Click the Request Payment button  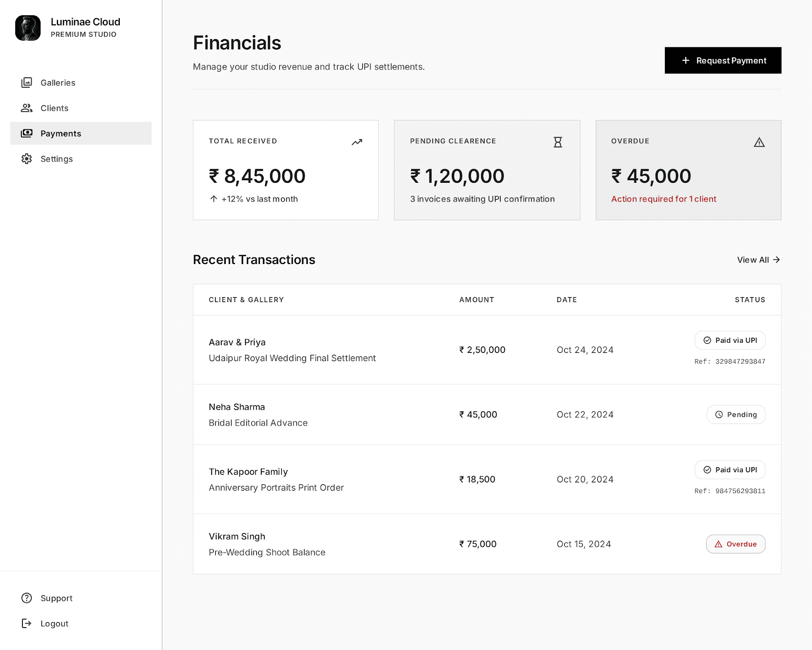pyautogui.click(x=723, y=60)
